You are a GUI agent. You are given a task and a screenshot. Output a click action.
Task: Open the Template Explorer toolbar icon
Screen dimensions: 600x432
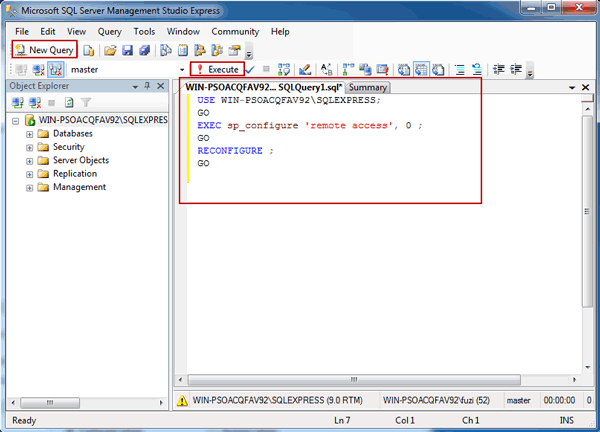pyautogui.click(x=217, y=50)
